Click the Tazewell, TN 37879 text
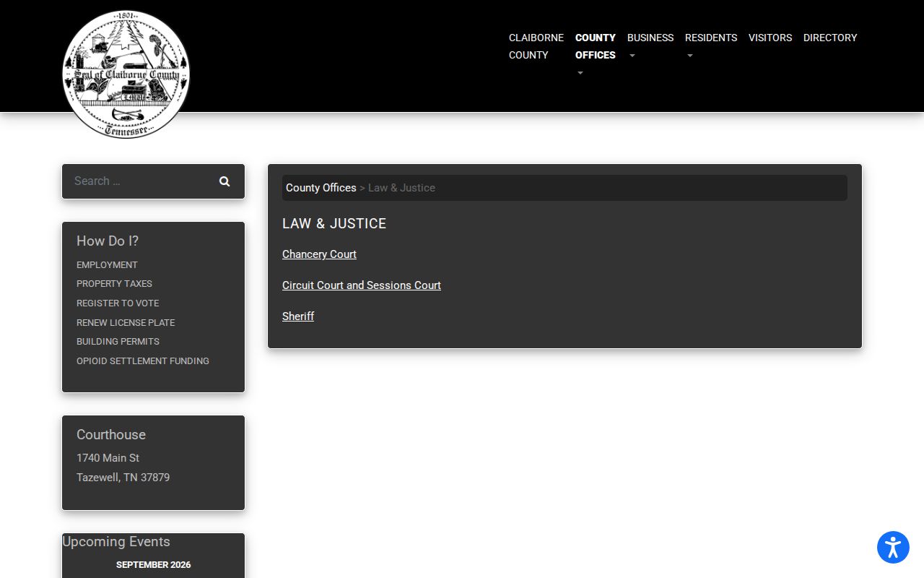The width and height of the screenshot is (924, 578). click(x=123, y=478)
